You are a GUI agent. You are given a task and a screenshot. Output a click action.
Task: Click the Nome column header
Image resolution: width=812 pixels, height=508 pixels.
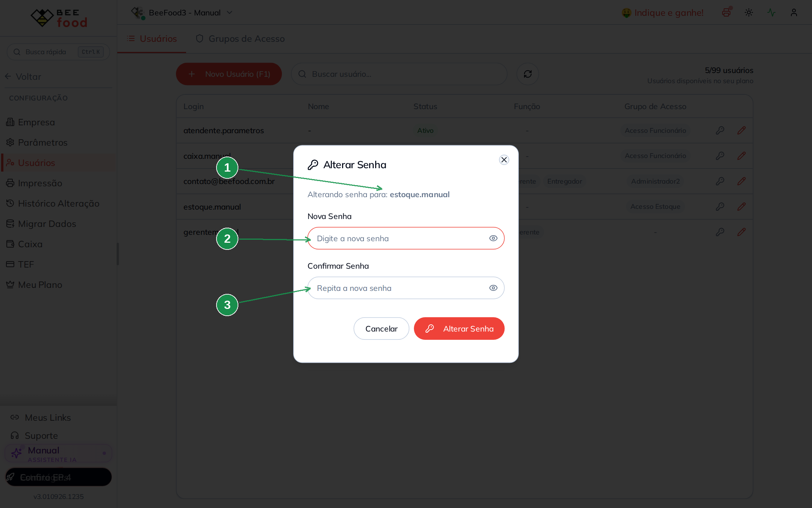coord(318,106)
